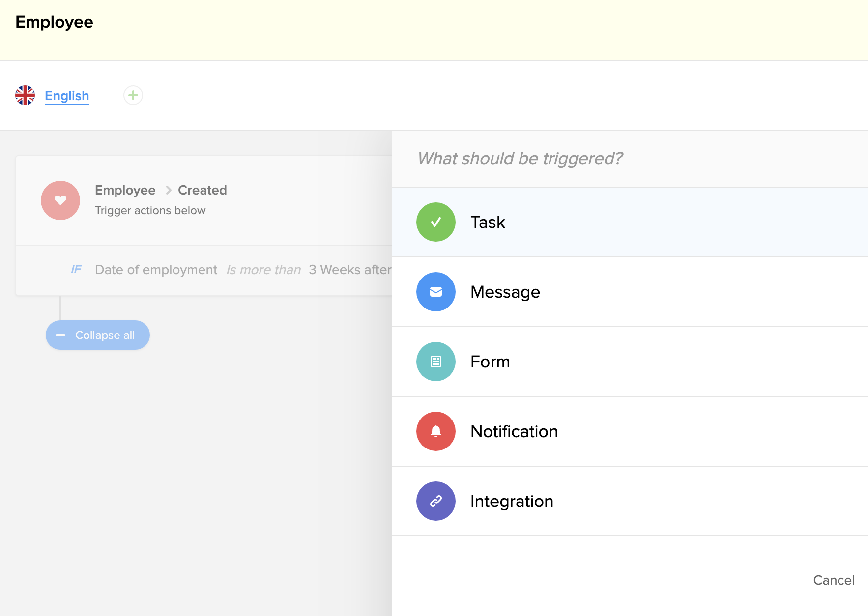Image resolution: width=868 pixels, height=616 pixels.
Task: Click the Created trigger event label
Action: (x=202, y=190)
